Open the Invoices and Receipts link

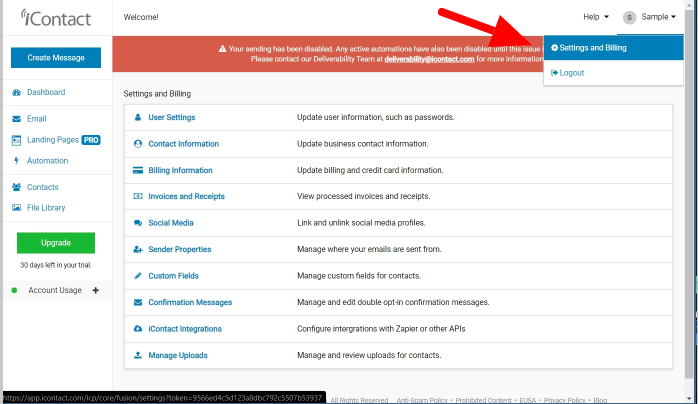coord(186,196)
